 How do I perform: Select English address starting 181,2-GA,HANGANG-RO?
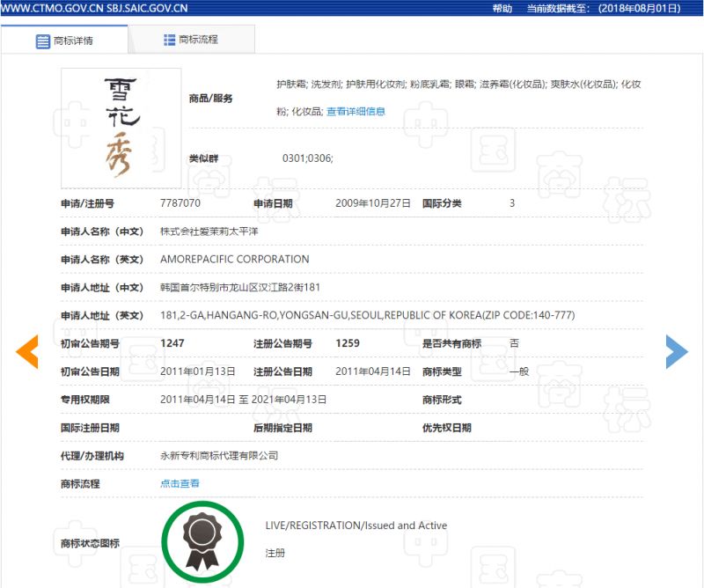[367, 315]
